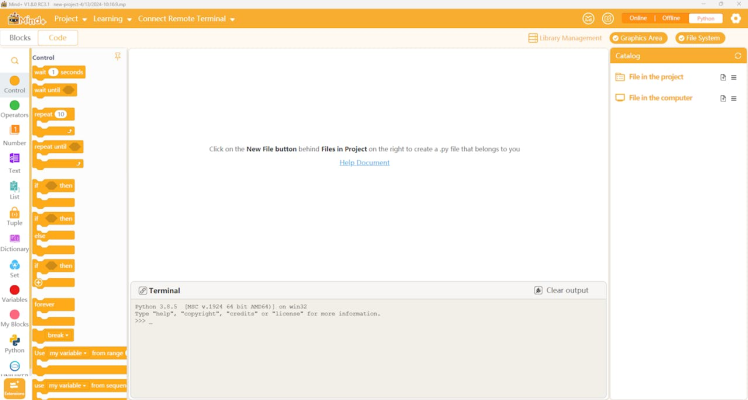Select the List block category
This screenshot has height=400, width=748.
coord(14,190)
